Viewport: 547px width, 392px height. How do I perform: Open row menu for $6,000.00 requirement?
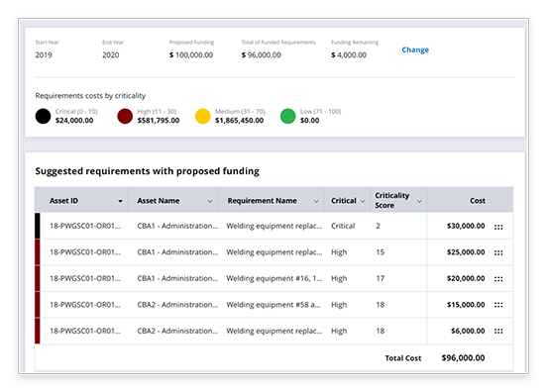tap(498, 331)
